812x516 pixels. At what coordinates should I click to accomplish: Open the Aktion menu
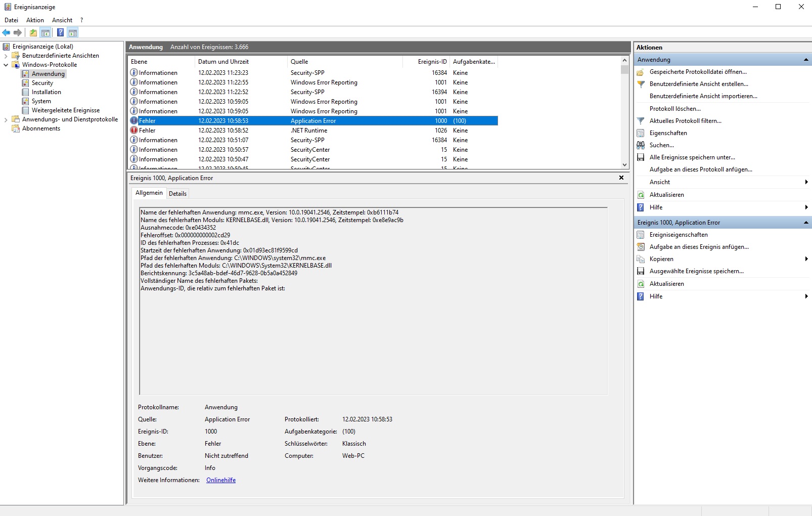[35, 20]
